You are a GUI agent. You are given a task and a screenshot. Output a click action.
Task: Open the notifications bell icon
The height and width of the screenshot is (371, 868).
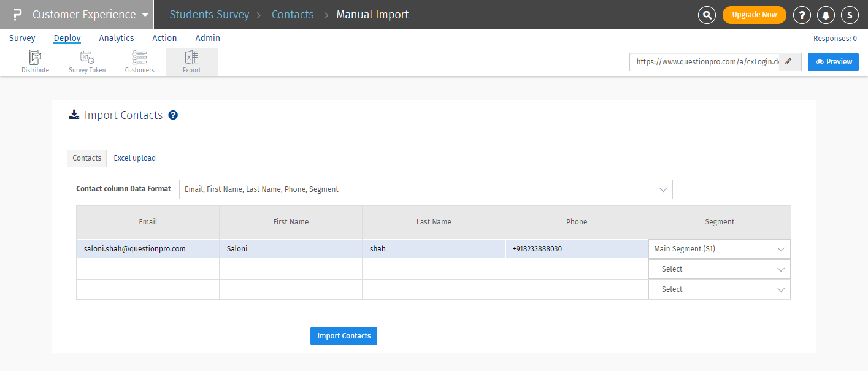(x=826, y=15)
